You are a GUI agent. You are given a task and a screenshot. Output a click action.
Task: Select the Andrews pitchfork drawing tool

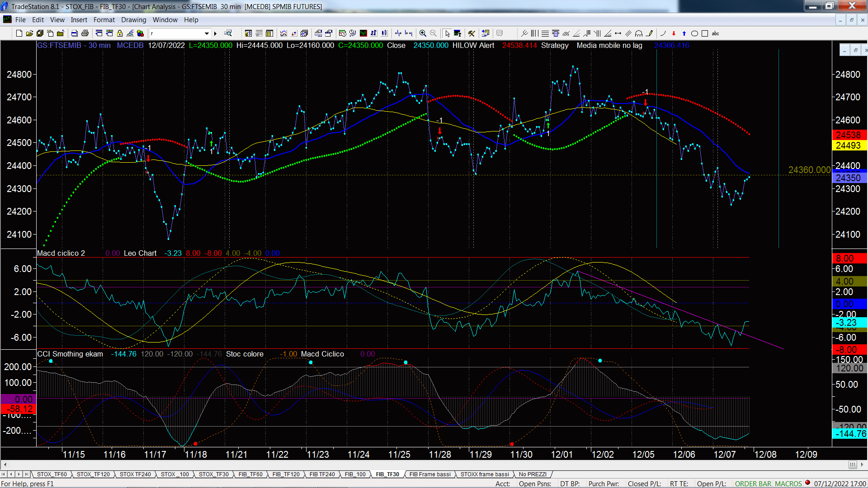click(x=524, y=33)
